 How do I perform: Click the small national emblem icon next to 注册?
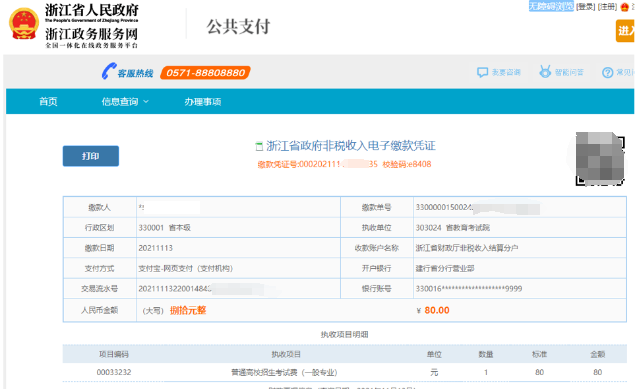[x=624, y=6]
